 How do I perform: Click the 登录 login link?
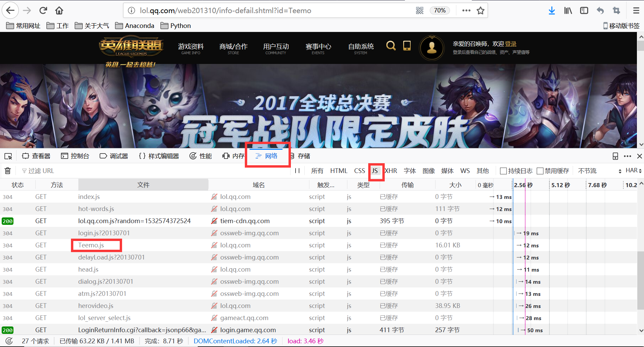pyautogui.click(x=510, y=44)
